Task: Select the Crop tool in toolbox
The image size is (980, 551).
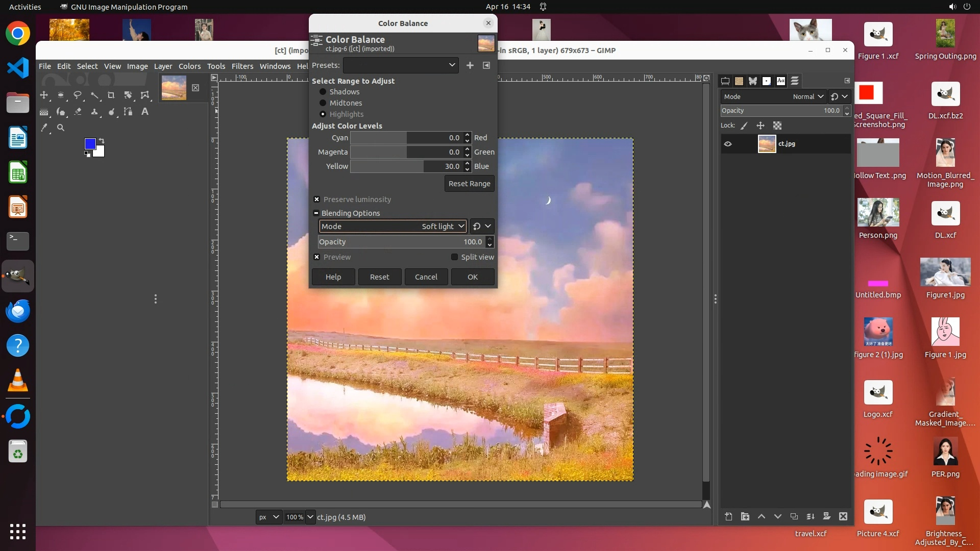Action: click(x=111, y=95)
